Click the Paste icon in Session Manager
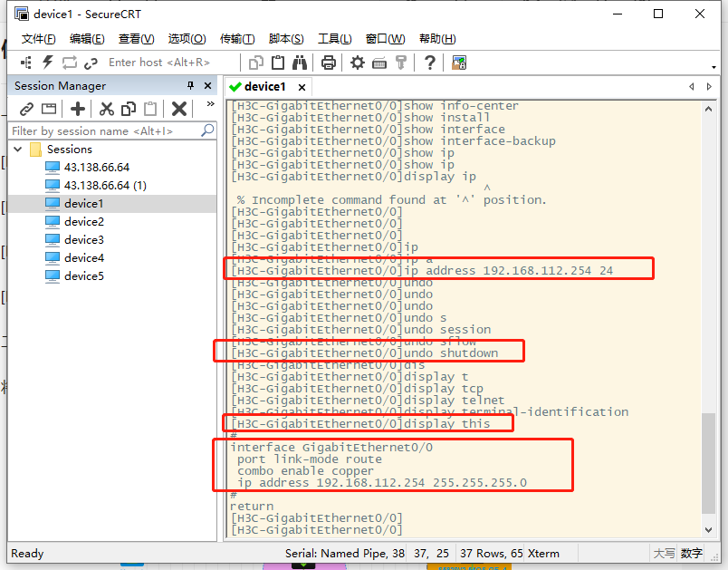Screen dimensions: 728x570 click(150, 108)
